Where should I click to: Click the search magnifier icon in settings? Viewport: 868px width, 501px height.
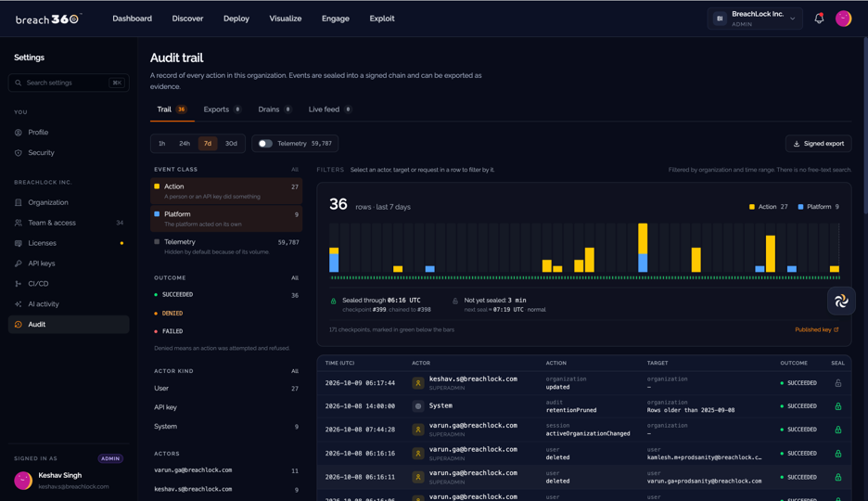coord(19,83)
